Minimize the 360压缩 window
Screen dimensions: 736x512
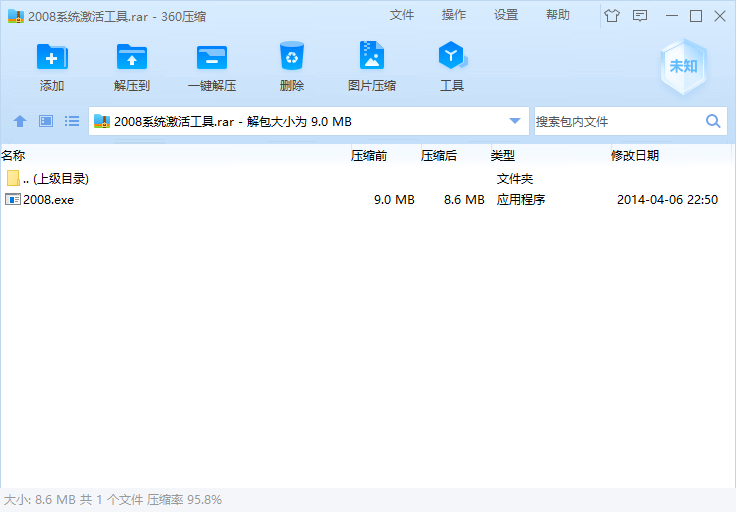point(672,16)
